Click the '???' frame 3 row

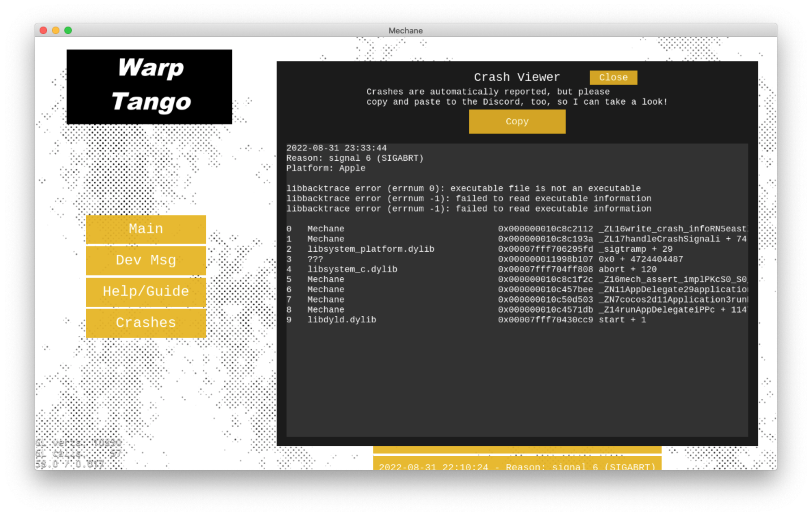(x=485, y=259)
